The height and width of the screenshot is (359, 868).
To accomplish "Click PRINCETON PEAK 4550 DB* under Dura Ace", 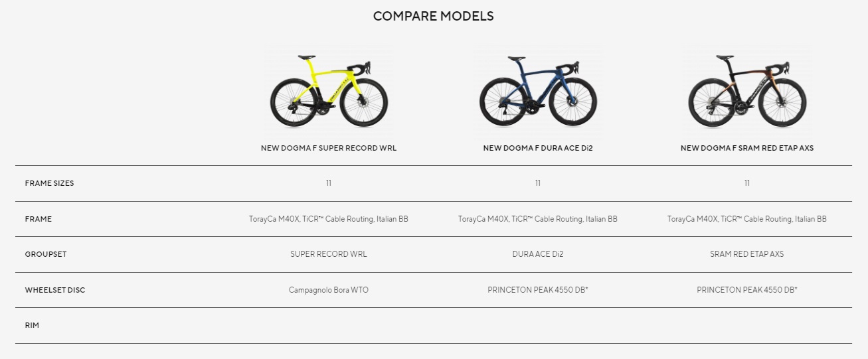I will pos(538,290).
